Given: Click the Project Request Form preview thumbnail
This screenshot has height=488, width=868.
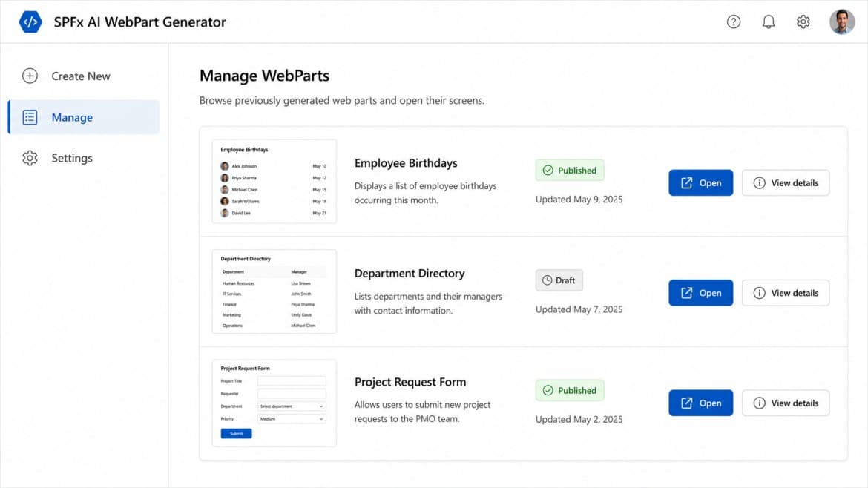Looking at the screenshot, I should click(274, 403).
